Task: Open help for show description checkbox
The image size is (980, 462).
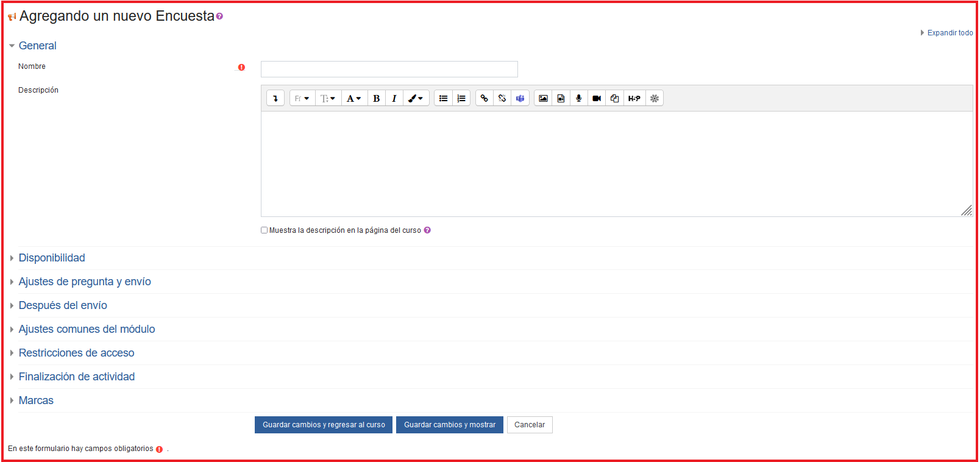Action: point(427,230)
